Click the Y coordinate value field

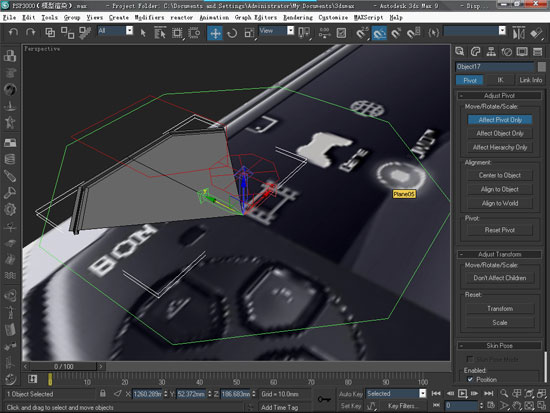[x=192, y=394]
